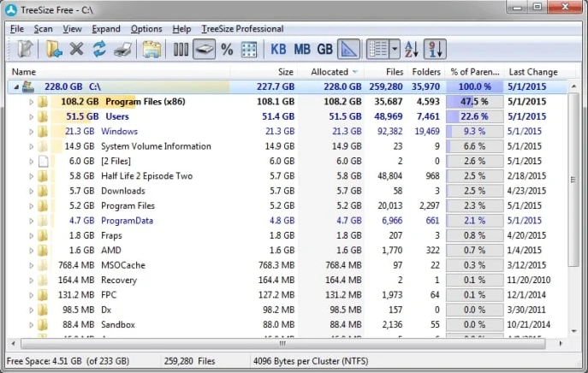Click the 100.0 % parent bar
Image resolution: width=588 pixels, height=373 pixels.
pos(474,86)
